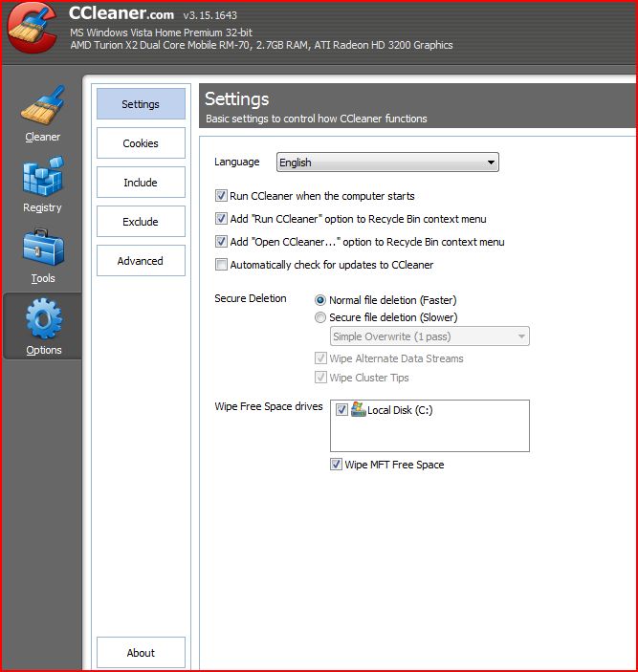
Task: Switch to the Settings tab
Action: (x=141, y=103)
